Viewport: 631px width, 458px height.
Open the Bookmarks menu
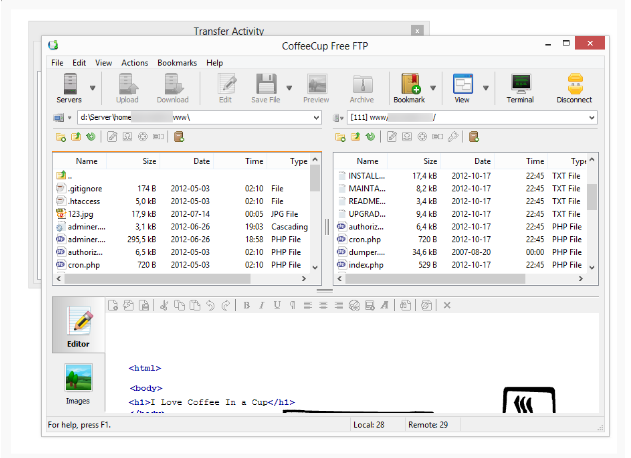(x=177, y=63)
